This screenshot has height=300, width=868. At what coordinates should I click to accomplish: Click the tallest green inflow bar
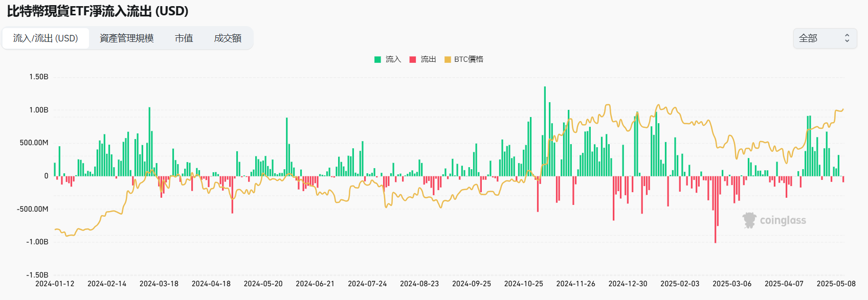pyautogui.click(x=545, y=131)
